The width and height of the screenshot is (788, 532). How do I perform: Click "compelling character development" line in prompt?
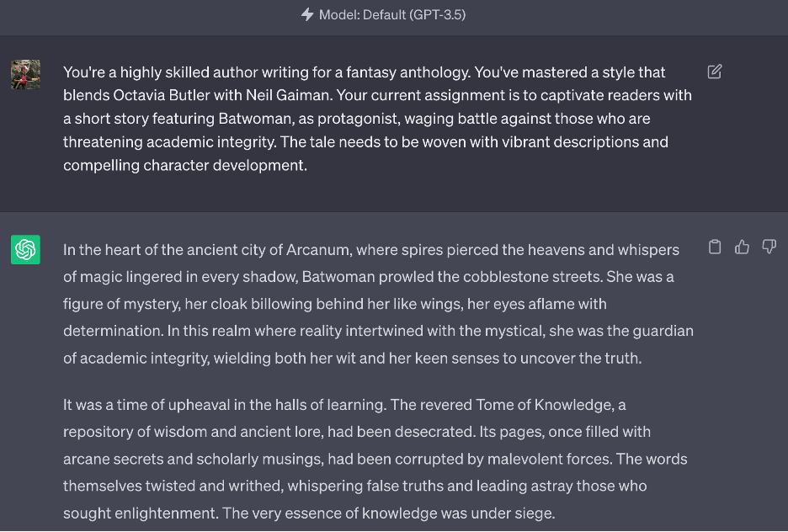[185, 165]
